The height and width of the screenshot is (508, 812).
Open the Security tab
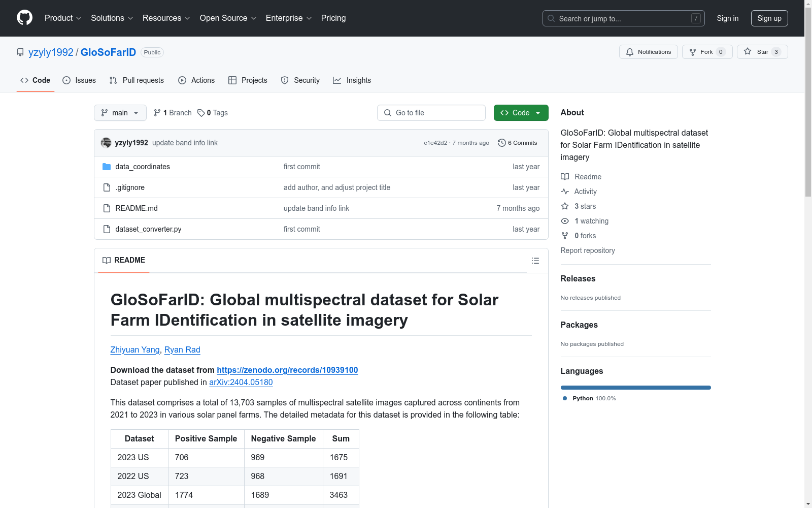pyautogui.click(x=300, y=80)
